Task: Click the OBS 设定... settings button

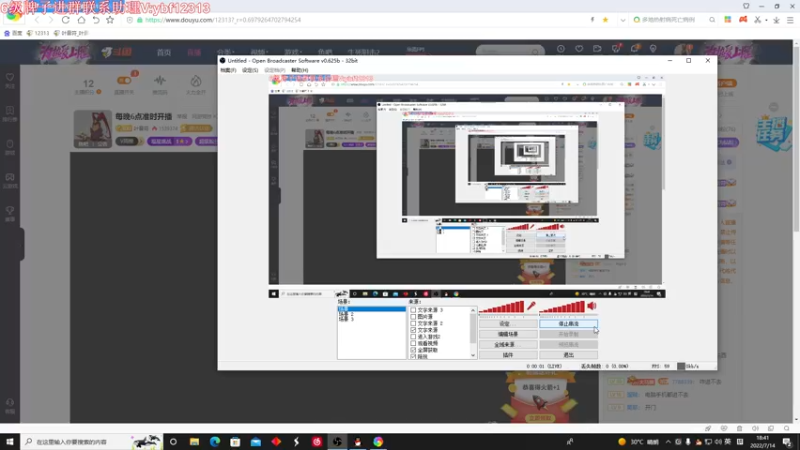Action: coord(508,323)
